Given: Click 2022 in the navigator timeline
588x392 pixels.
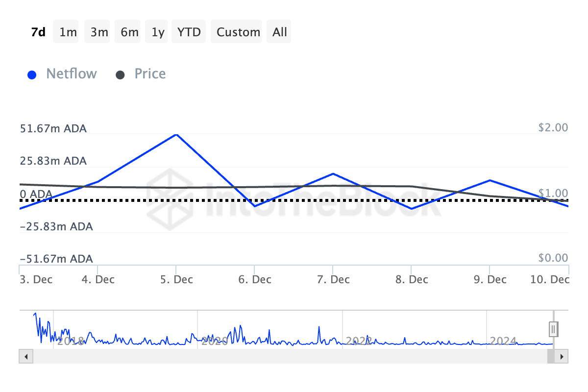Looking at the screenshot, I should click(359, 341).
